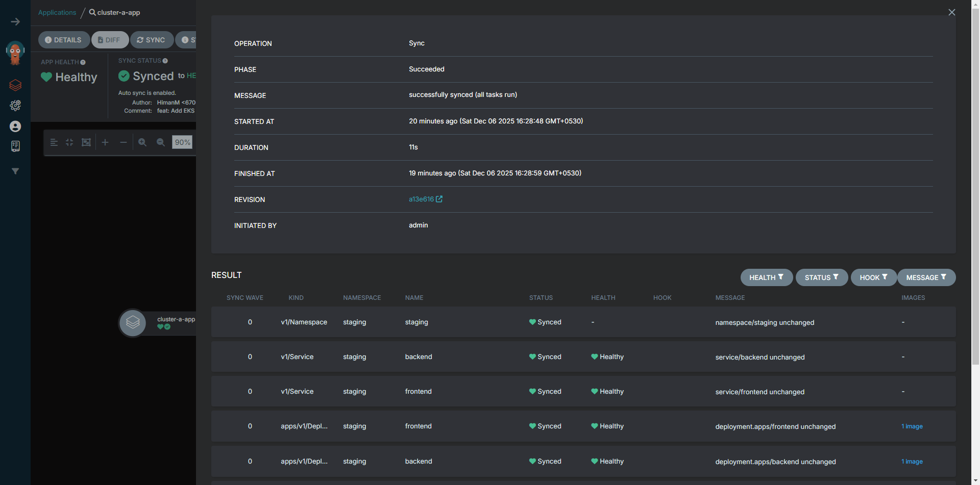Select the zoom out magnifier on graph toolbar

pos(161,142)
